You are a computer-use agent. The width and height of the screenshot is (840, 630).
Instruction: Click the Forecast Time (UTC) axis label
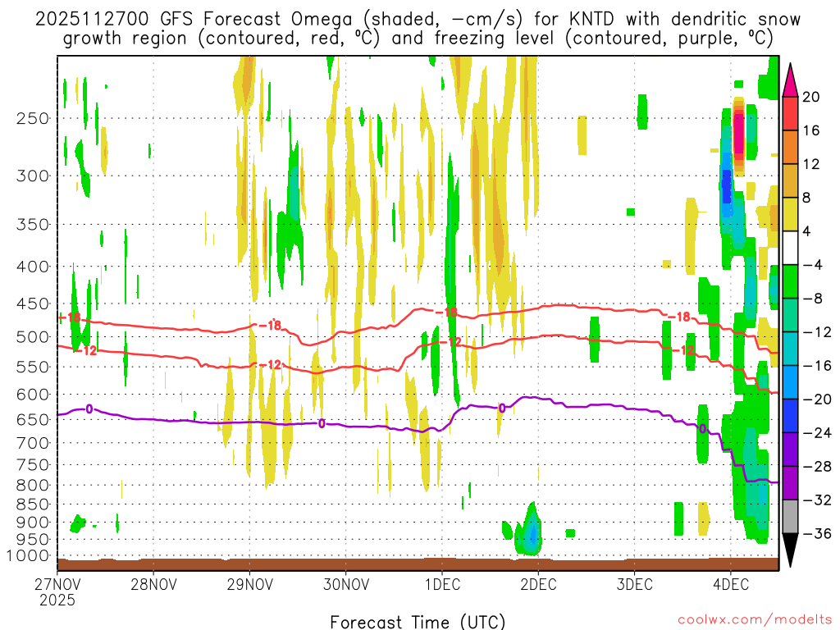[x=418, y=622]
